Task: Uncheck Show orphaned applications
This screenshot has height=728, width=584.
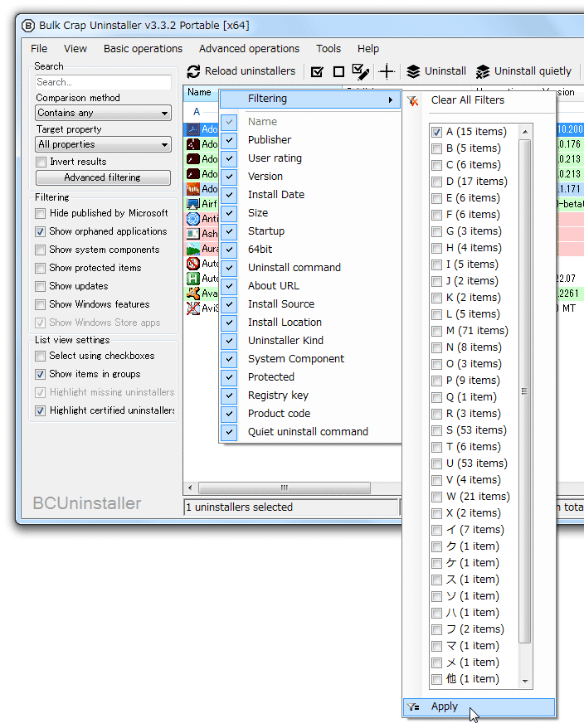Action: (41, 231)
